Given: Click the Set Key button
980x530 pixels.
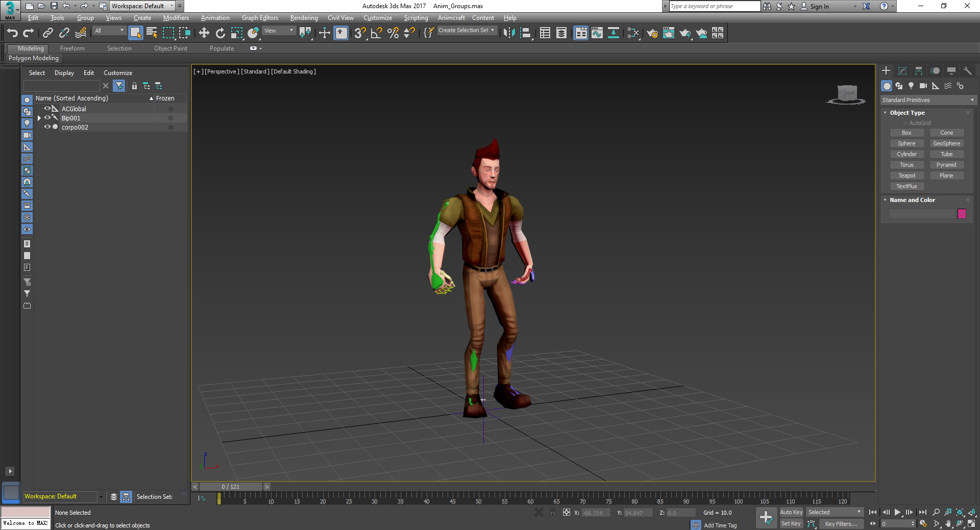Looking at the screenshot, I should 791,524.
